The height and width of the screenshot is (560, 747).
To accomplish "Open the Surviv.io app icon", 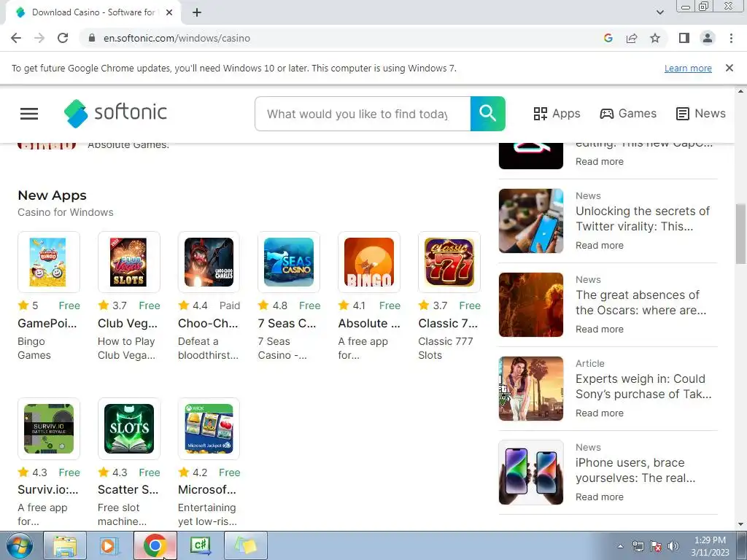I will coord(49,429).
